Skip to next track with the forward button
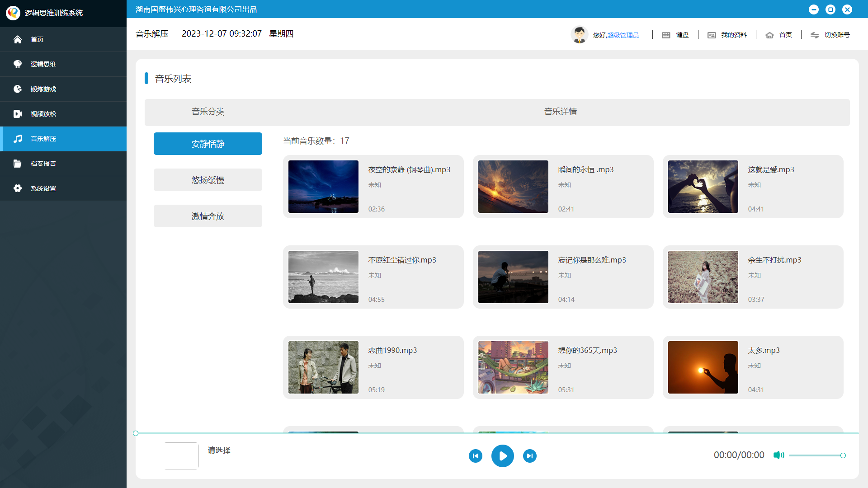 coord(529,455)
